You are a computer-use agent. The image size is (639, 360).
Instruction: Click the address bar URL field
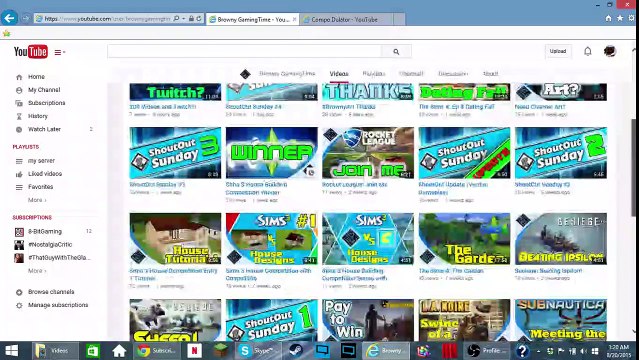(x=107, y=19)
